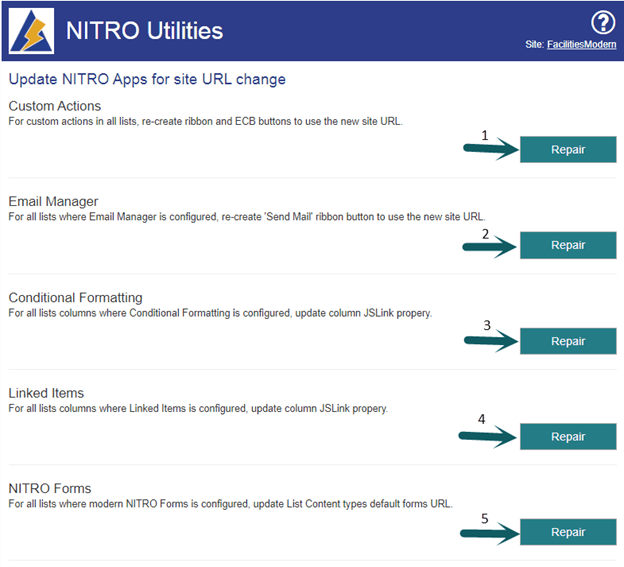The image size is (624, 567).
Task: Open the FacilitiesModern site link
Action: tap(581, 45)
